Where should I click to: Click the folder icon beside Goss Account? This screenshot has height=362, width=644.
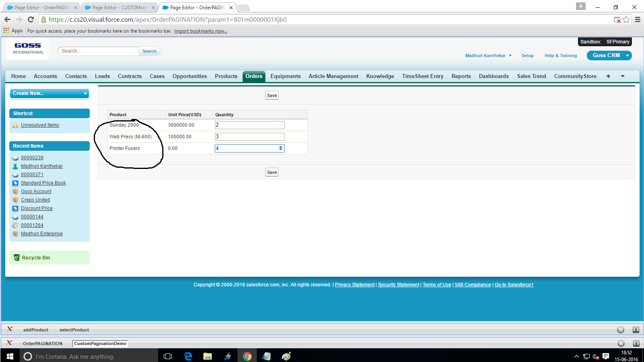tap(15, 191)
